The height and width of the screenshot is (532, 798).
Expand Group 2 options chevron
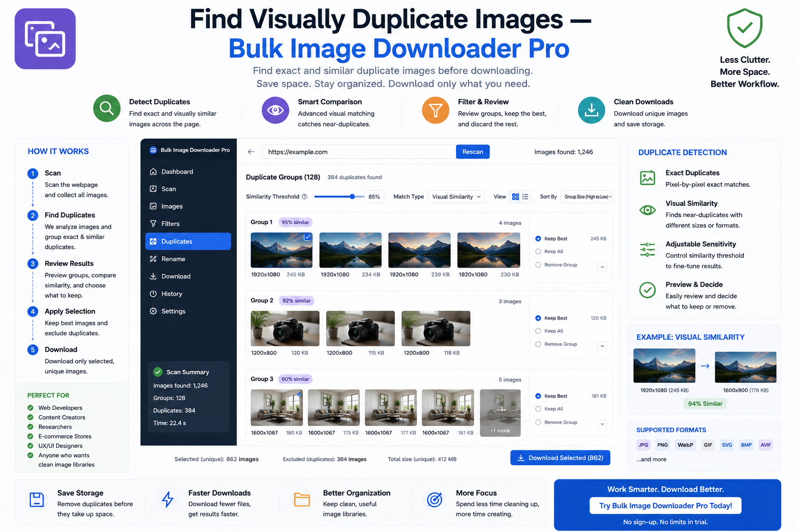(x=602, y=346)
